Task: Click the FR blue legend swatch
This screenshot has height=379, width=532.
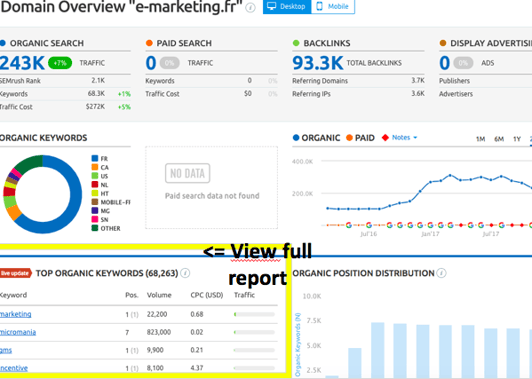Action: click(x=95, y=158)
